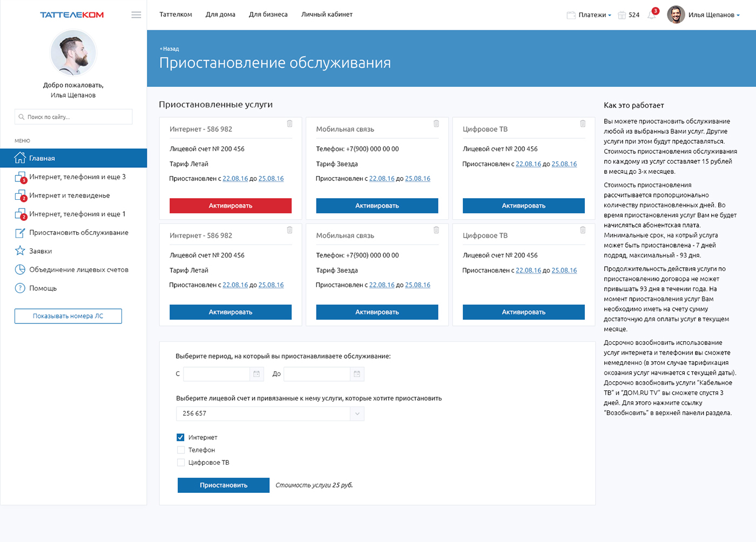Delete the first Интернет - 586 982 card using its trash icon

[290, 124]
